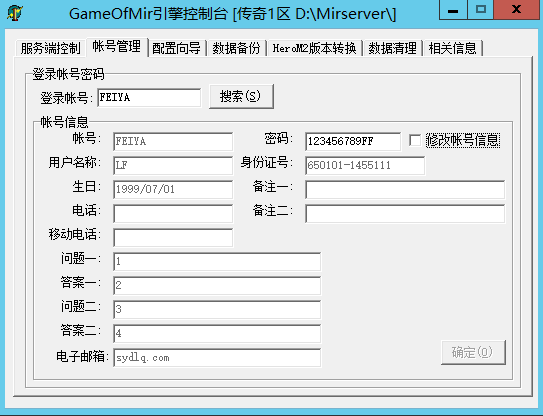This screenshot has width=543, height=416.
Task: Select the 帐号管理 tab
Action: coord(117,47)
